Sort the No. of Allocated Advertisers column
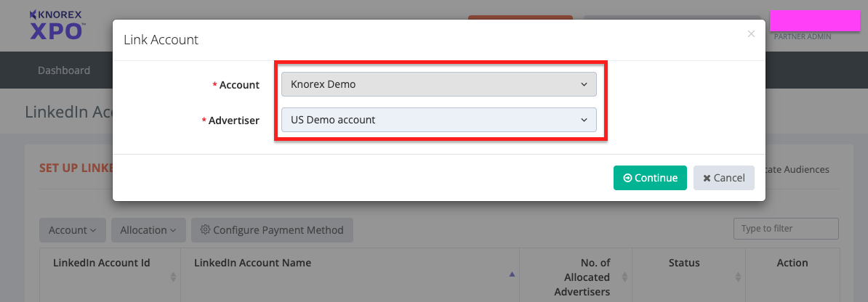Image resolution: width=868 pixels, height=302 pixels. (624, 277)
